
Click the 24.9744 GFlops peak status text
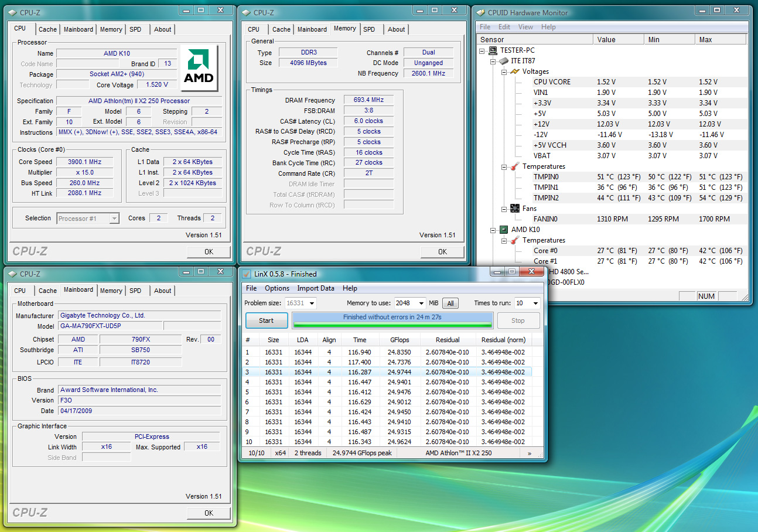(x=362, y=453)
